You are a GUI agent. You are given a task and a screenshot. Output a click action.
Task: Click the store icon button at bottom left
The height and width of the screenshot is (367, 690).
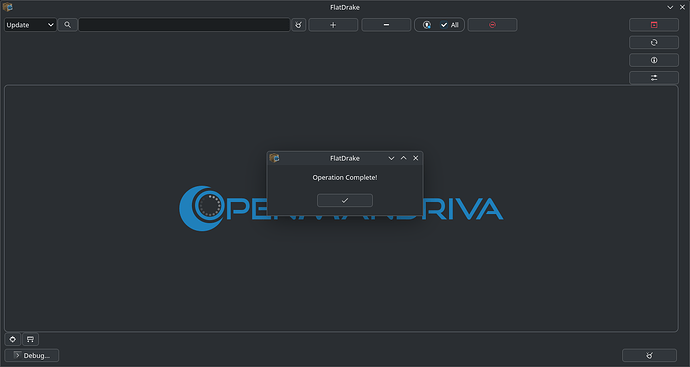pyautogui.click(x=30, y=339)
